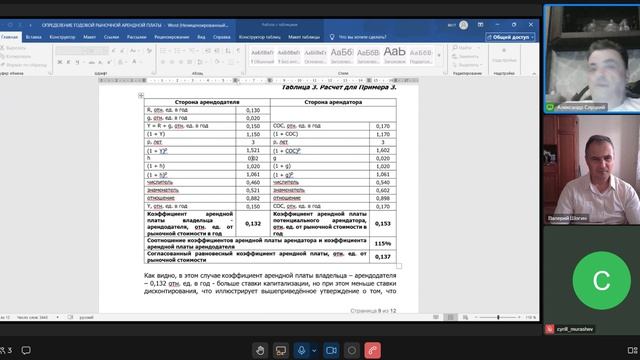Click the Общий доступ share button
This screenshot has width=640, height=360.
[x=510, y=37]
